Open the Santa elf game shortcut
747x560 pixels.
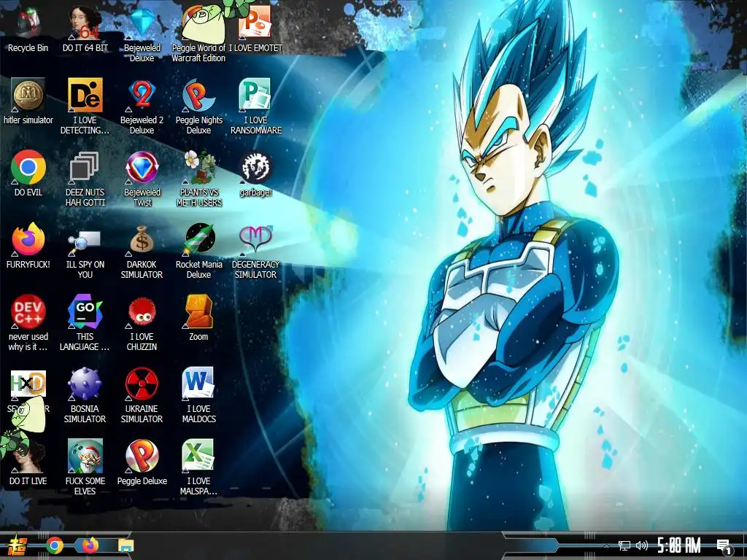(x=85, y=456)
